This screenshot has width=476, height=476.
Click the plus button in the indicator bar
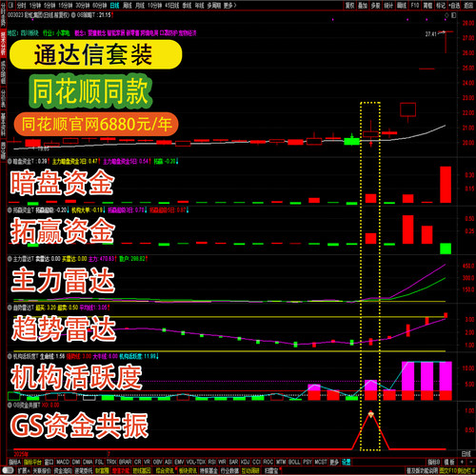coord(462,462)
